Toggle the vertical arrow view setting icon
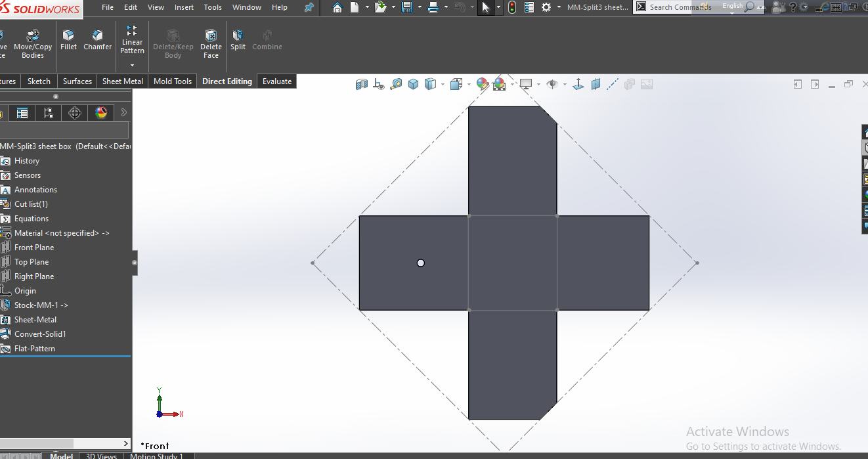868x459 pixels. coord(578,84)
